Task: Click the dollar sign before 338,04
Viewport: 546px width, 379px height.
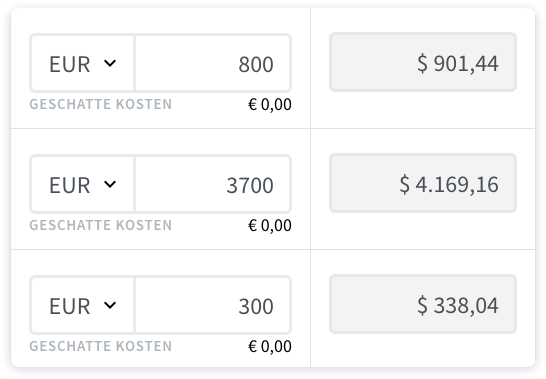Action: pos(422,305)
